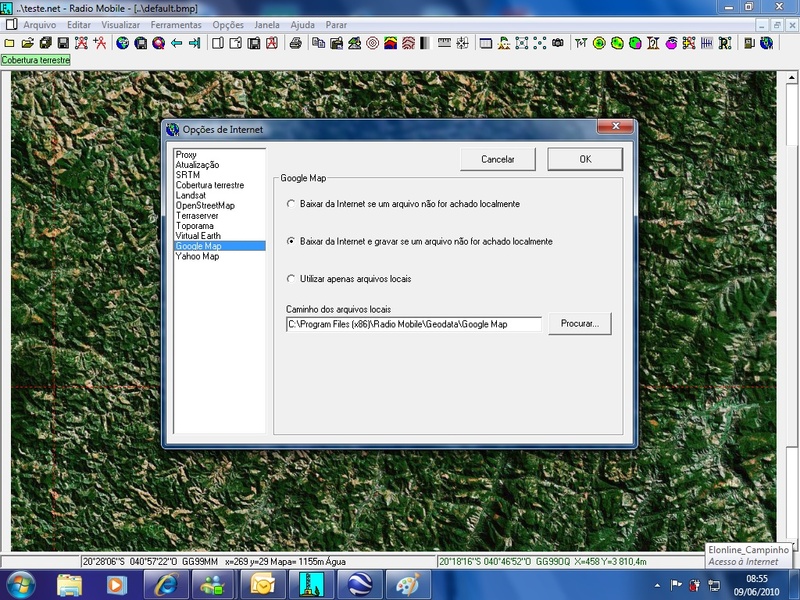
Task: Click the rainbow elevation colors icon
Action: pyautogui.click(x=390, y=43)
